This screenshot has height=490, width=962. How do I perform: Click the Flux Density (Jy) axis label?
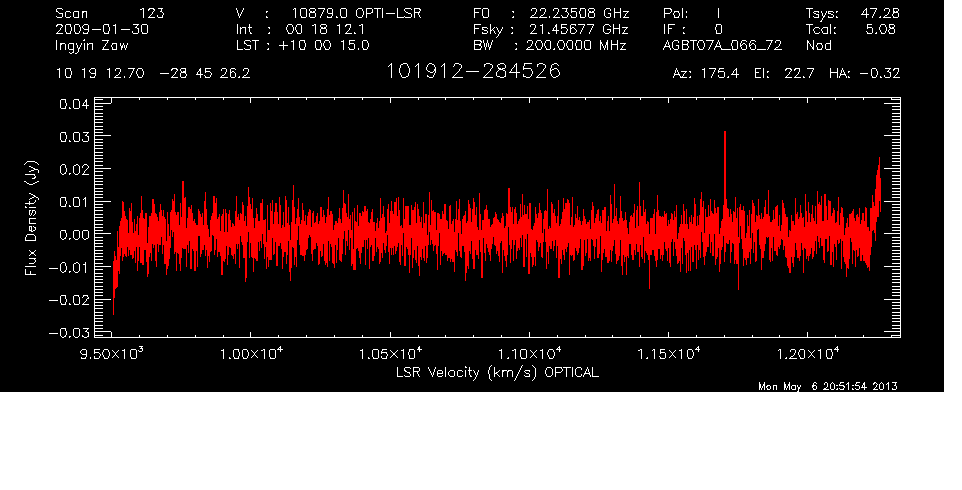tap(31, 218)
